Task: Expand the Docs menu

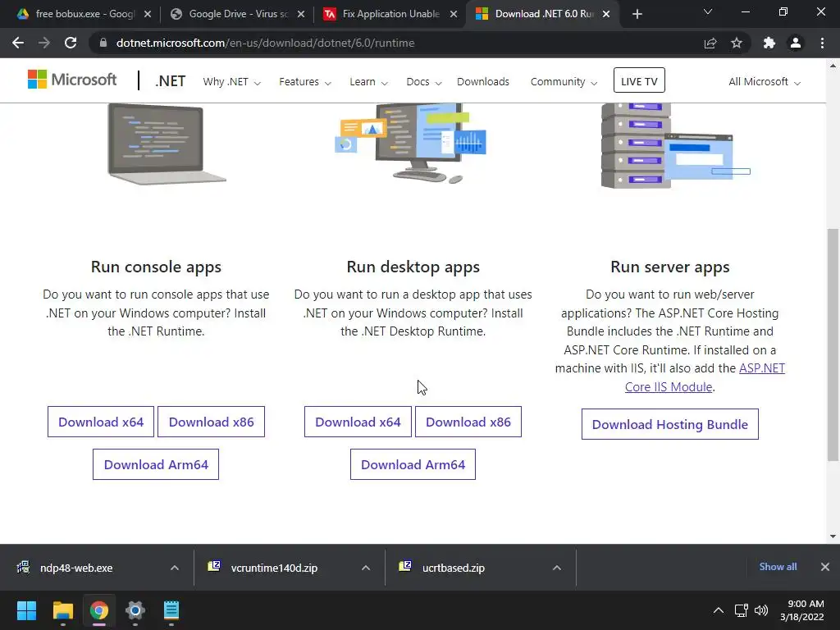Action: tap(424, 82)
